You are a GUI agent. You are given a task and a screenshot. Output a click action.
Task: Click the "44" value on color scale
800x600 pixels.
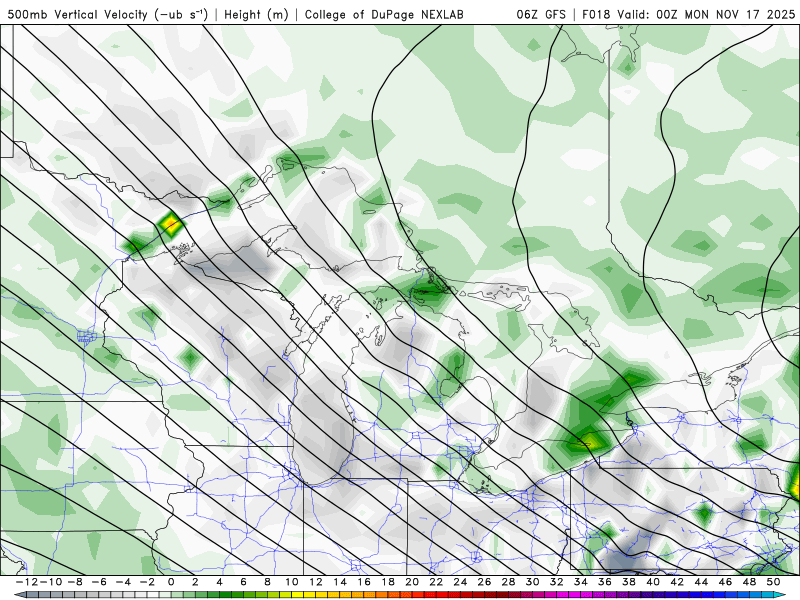coord(701,582)
